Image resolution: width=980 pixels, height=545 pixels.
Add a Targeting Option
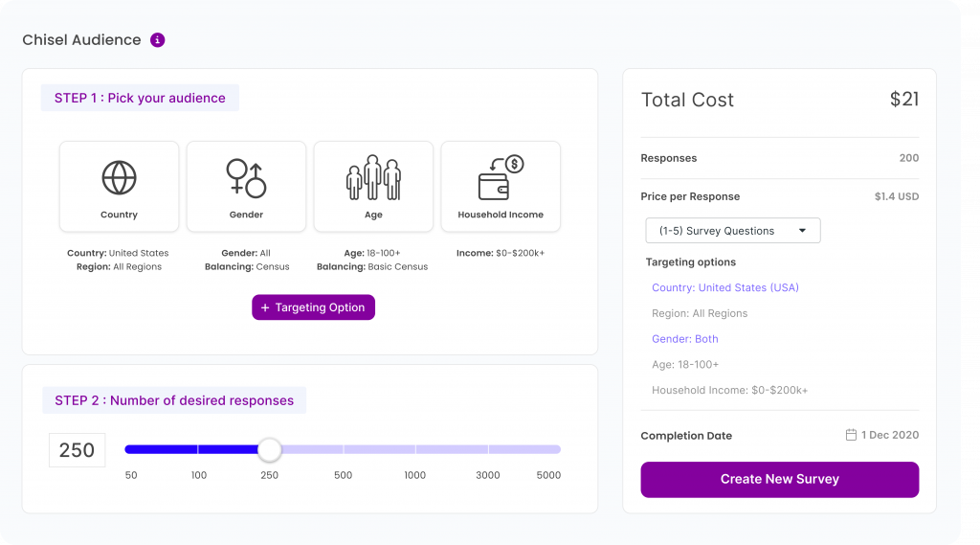click(x=313, y=307)
